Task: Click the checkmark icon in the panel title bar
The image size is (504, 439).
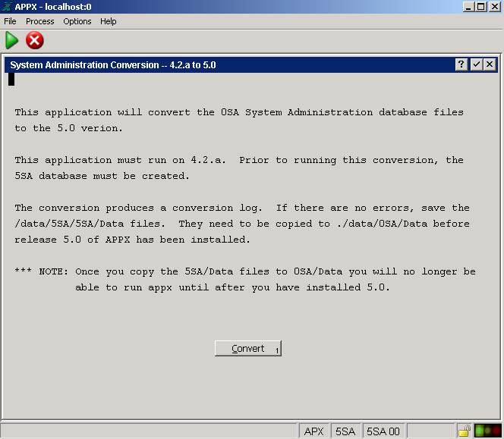Action: click(476, 65)
